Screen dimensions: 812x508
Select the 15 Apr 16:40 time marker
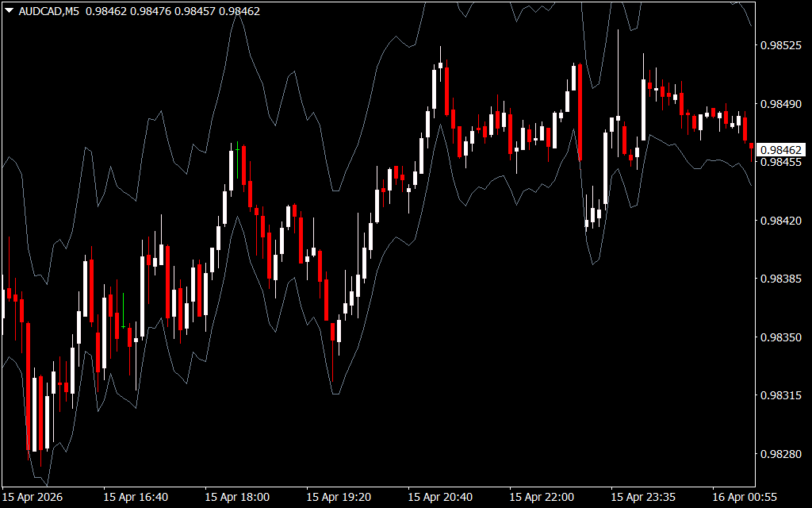[136, 497]
